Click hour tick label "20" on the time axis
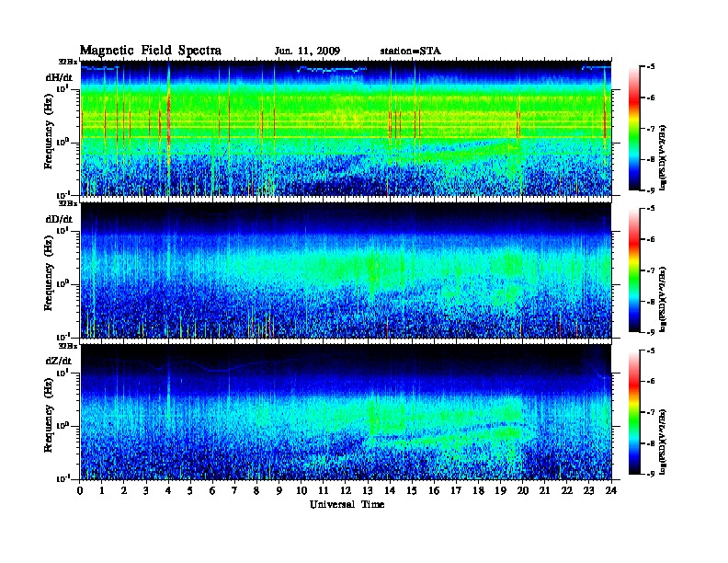Image resolution: width=728 pixels, height=563 pixels. click(x=523, y=490)
